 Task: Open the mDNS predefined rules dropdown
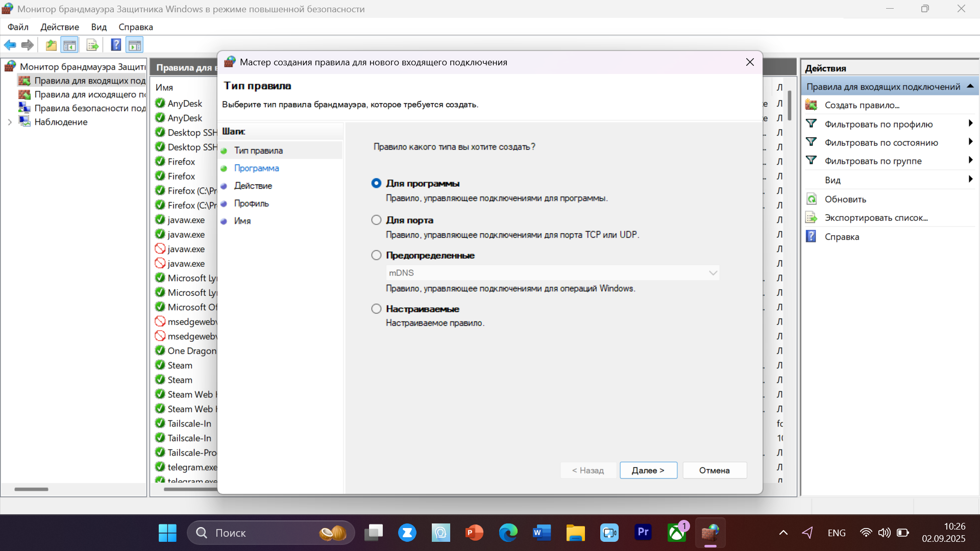tap(713, 273)
